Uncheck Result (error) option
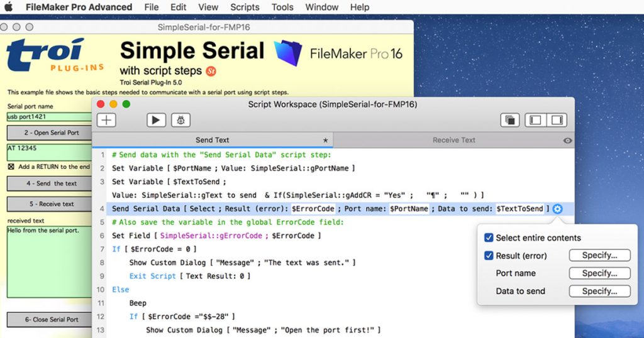The image size is (644, 338). click(489, 256)
